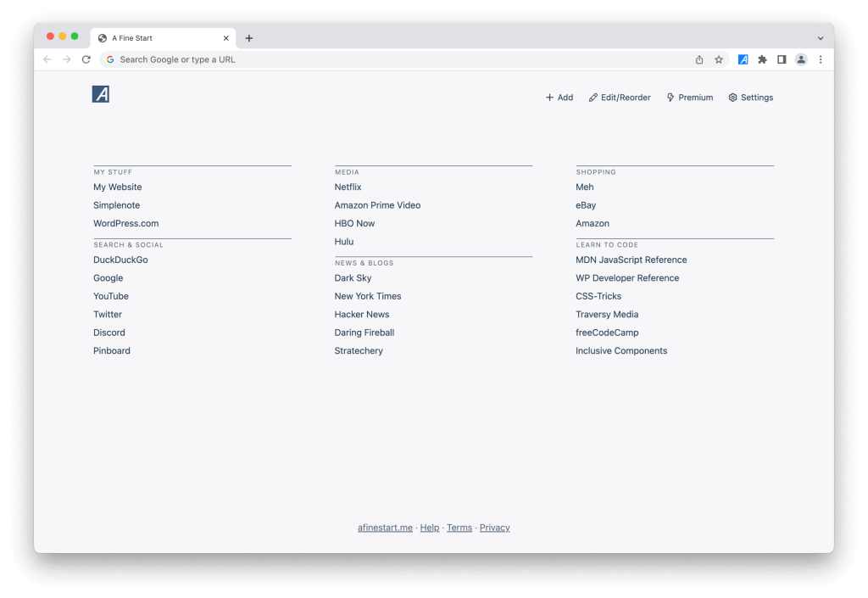
Task: Click the Terms footer link
Action: [459, 528]
